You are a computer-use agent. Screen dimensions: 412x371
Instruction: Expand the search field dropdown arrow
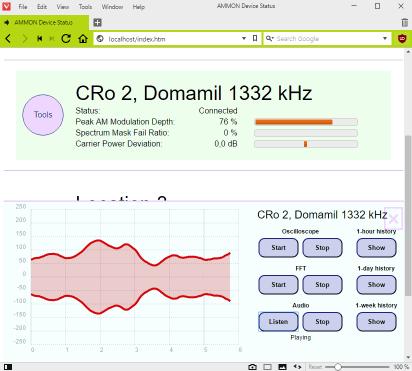click(x=385, y=38)
